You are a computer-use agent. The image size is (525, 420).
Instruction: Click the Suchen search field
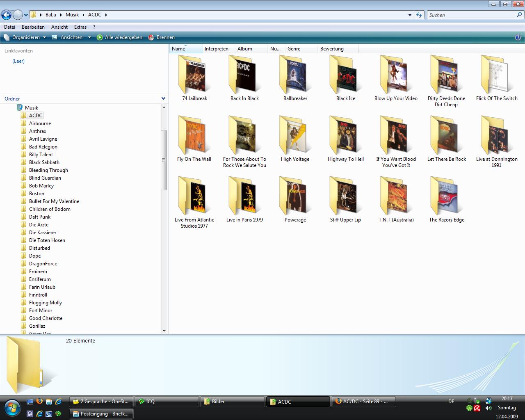(x=472, y=15)
